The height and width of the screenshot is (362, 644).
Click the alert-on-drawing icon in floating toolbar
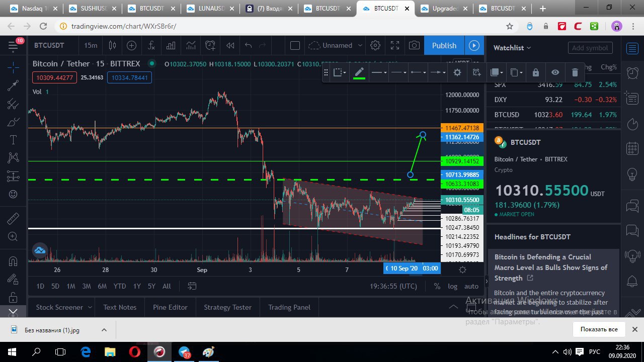point(476,72)
